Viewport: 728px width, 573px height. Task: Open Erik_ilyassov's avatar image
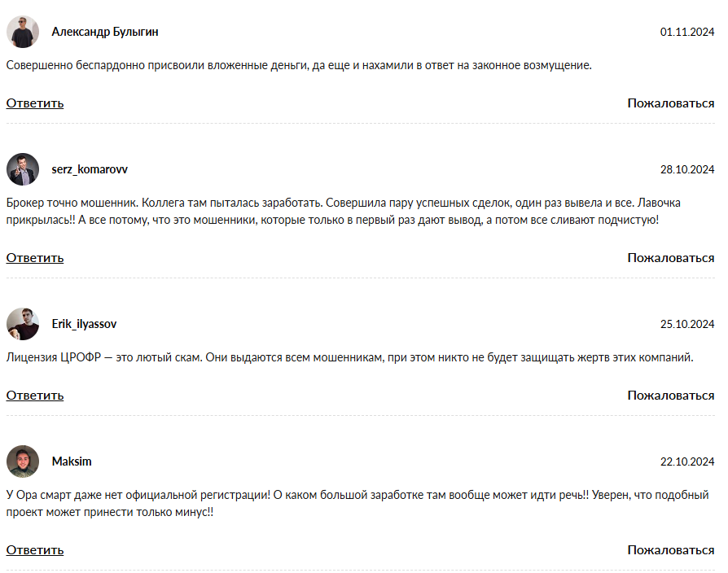click(23, 324)
